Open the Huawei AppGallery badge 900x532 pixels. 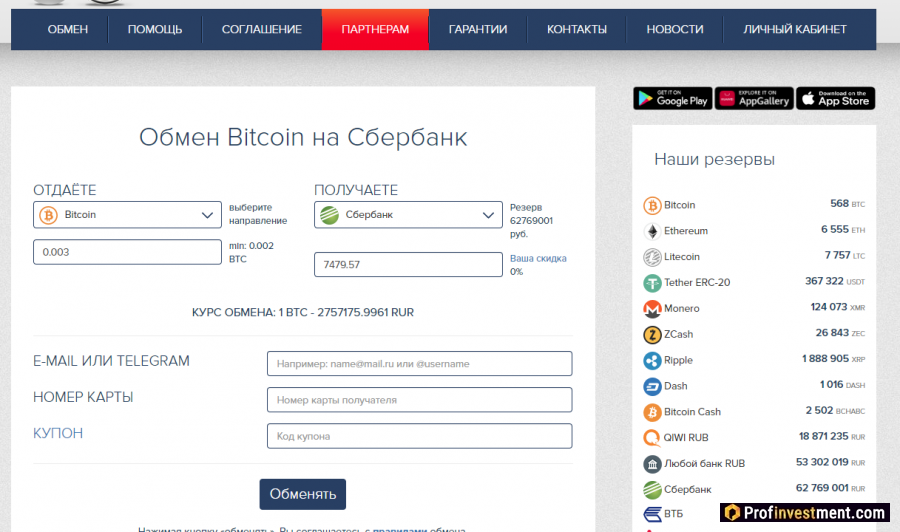(754, 98)
